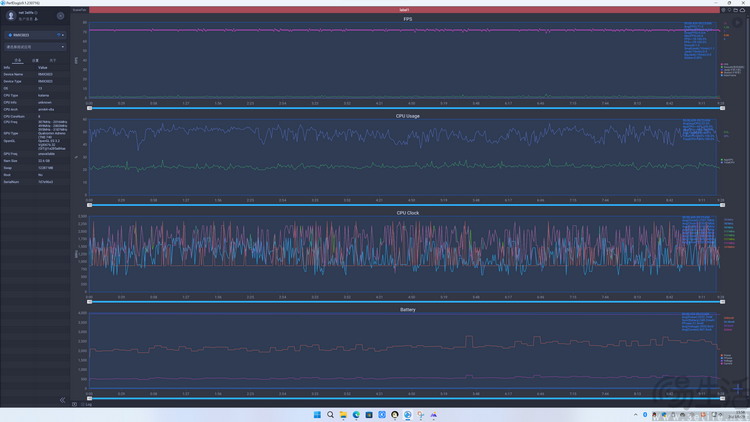Open the Windows Start menu
Image resolution: width=750 pixels, height=422 pixels.
(317, 415)
